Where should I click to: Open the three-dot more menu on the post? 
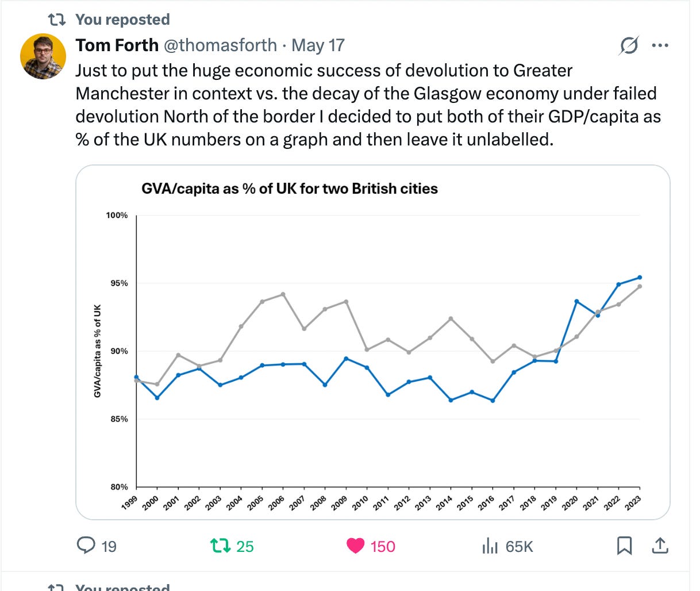coord(660,45)
